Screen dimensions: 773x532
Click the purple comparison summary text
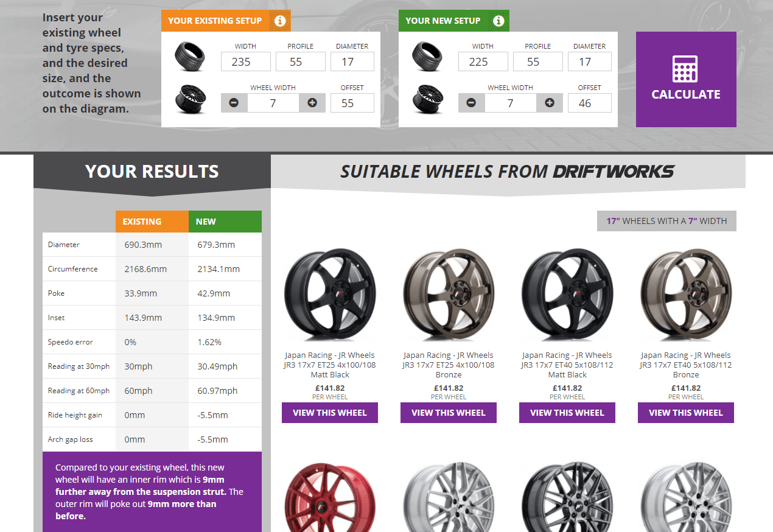pyautogui.click(x=150, y=492)
